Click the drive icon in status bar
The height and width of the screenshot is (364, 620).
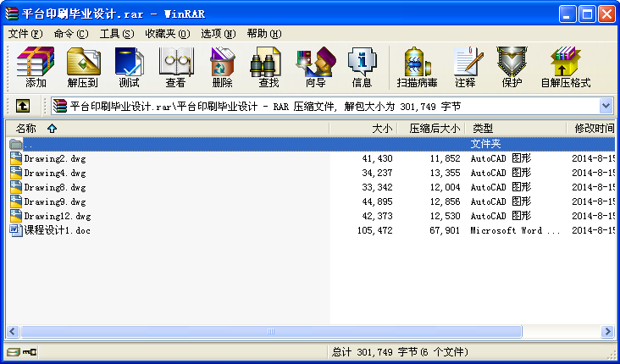13,351
